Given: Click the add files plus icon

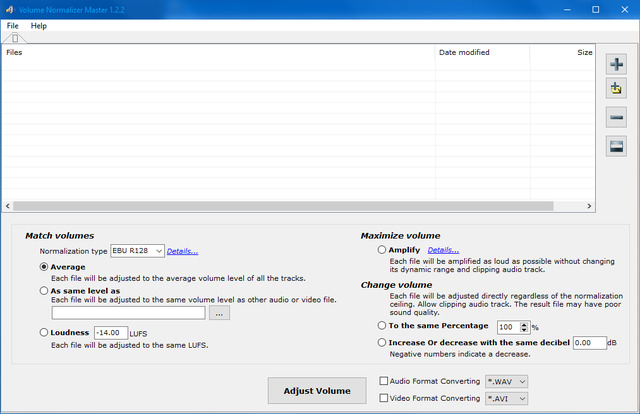Looking at the screenshot, I should click(617, 65).
